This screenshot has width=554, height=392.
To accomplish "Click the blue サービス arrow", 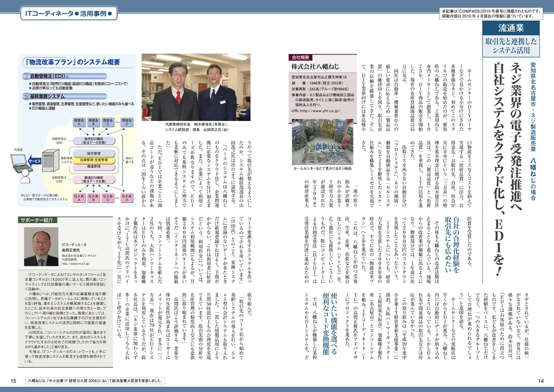I will click(34, 161).
